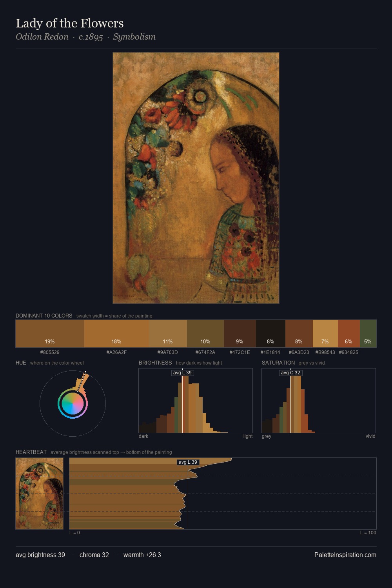Click the hue color wheel
Image resolution: width=392 pixels, height=588 pixels.
[73, 403]
